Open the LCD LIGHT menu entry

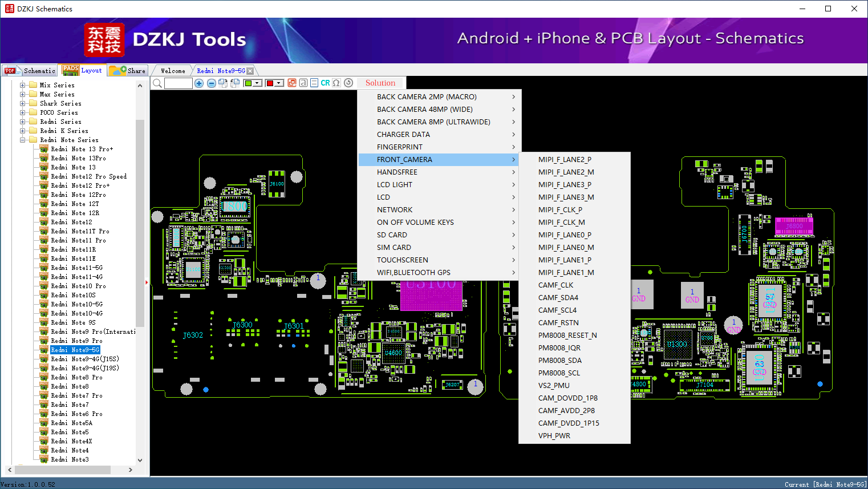coord(439,185)
